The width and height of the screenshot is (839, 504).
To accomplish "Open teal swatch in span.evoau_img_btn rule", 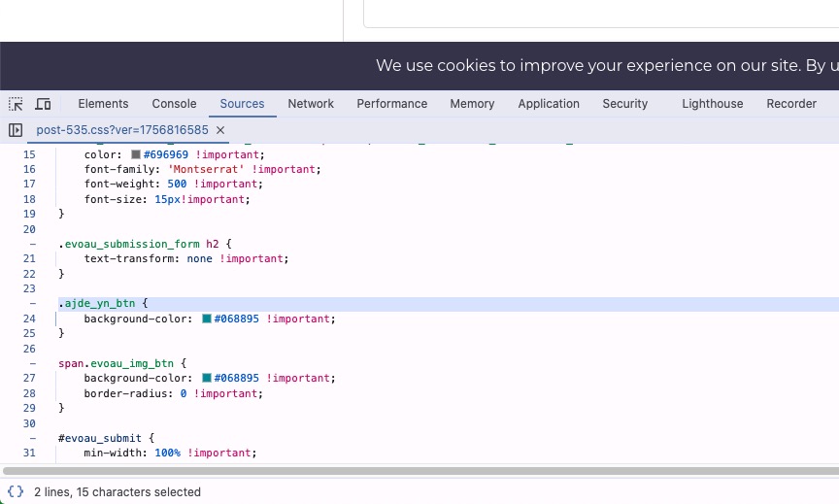I will point(207,379).
